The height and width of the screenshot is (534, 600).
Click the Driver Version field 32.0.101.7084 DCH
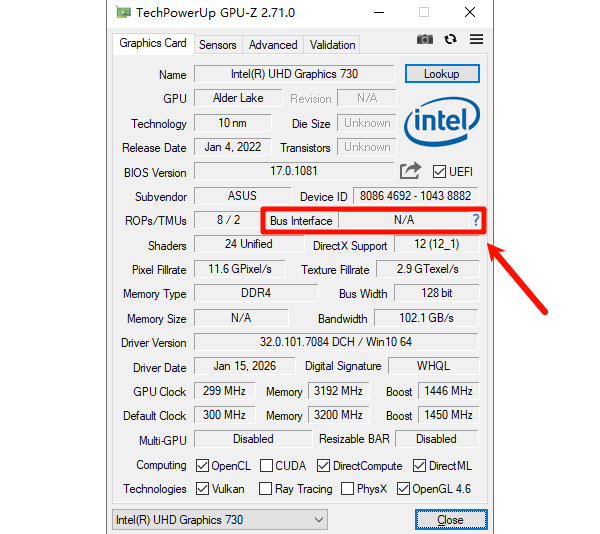point(336,342)
